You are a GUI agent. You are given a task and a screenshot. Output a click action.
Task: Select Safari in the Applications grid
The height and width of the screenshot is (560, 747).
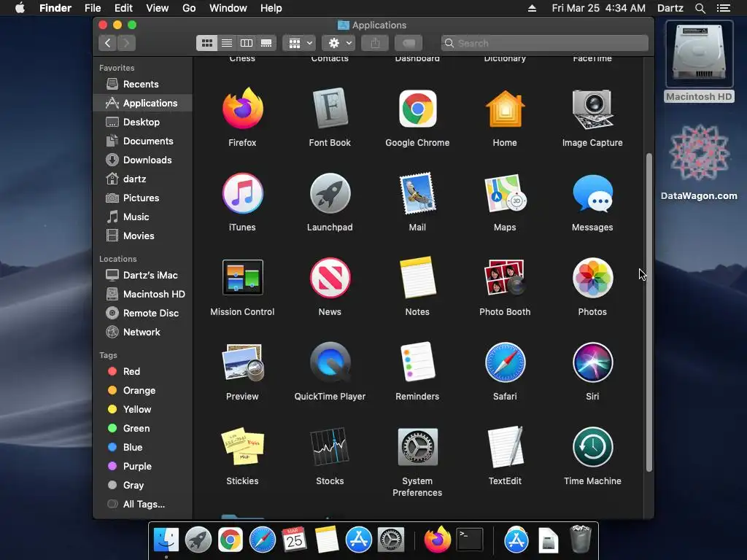coord(505,362)
